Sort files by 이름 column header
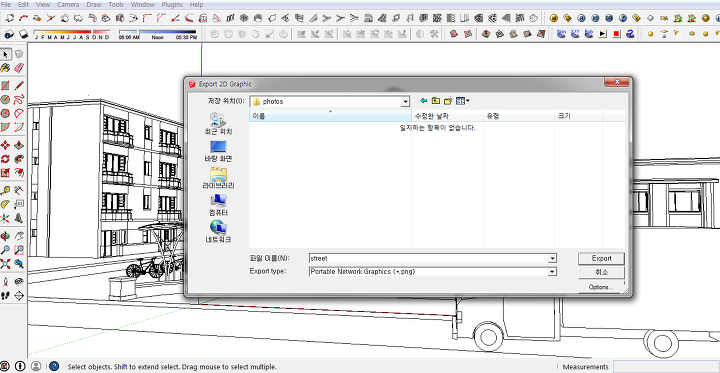This screenshot has width=720, height=373. click(330, 116)
